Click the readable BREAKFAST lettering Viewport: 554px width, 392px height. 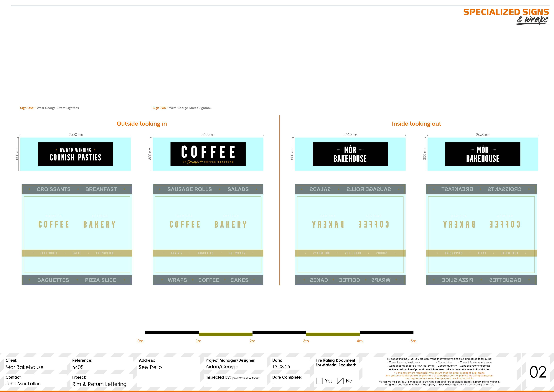coord(101,189)
